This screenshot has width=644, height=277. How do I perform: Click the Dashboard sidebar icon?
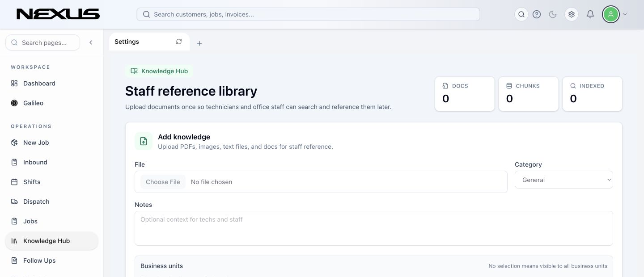click(x=14, y=84)
